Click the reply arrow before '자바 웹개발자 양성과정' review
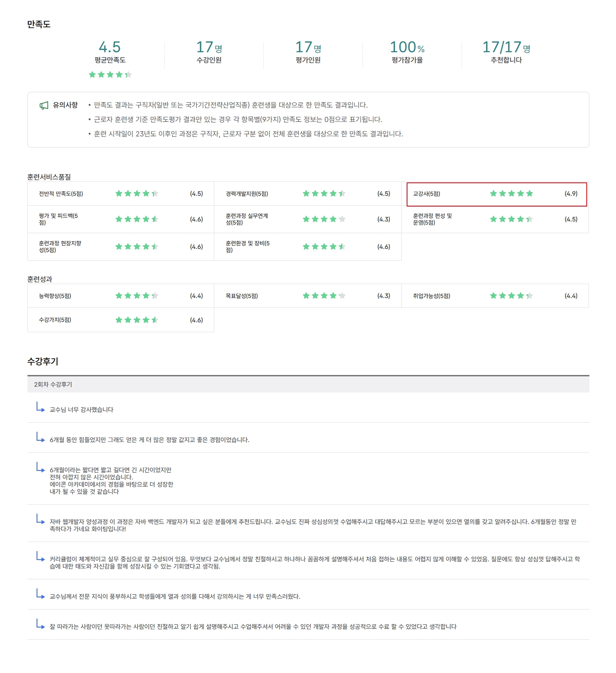Screen dimensions: 616x673 41,519
